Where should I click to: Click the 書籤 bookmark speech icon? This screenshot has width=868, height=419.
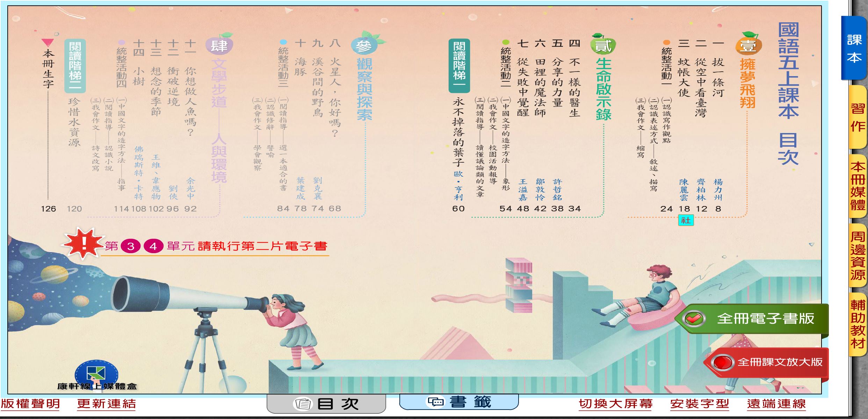click(436, 402)
